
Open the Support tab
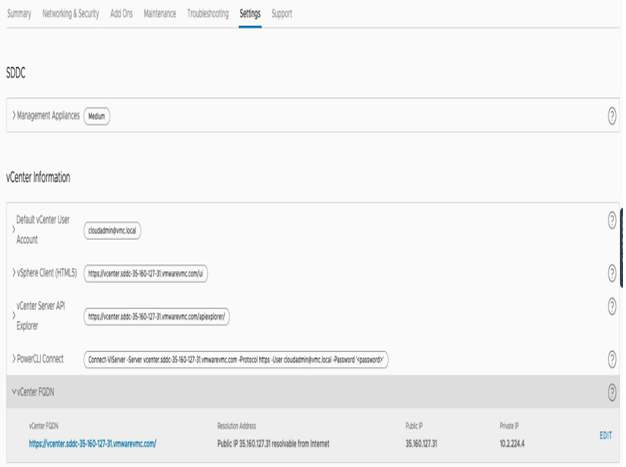[x=282, y=14]
